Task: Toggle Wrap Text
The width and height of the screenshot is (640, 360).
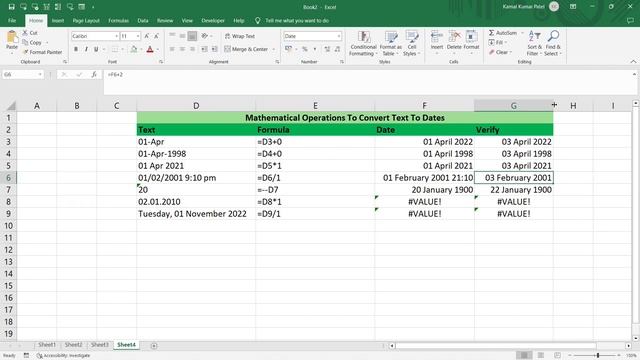Action: pyautogui.click(x=240, y=36)
